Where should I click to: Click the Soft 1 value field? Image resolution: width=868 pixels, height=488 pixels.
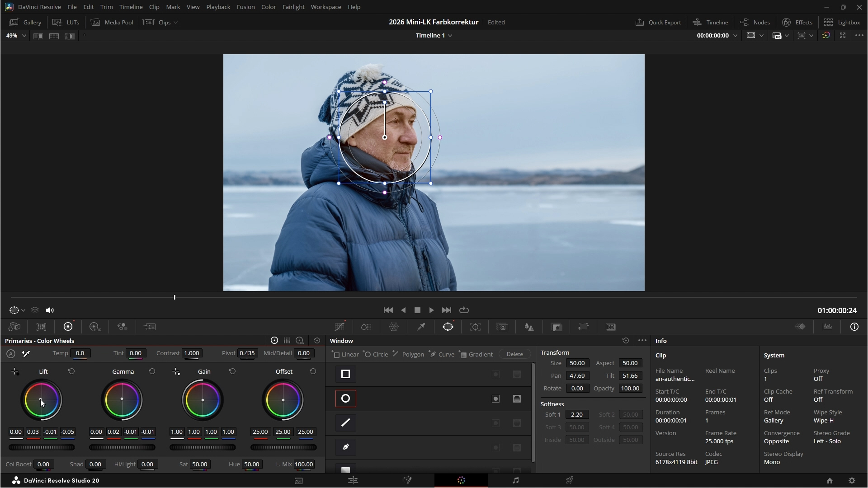(x=576, y=414)
